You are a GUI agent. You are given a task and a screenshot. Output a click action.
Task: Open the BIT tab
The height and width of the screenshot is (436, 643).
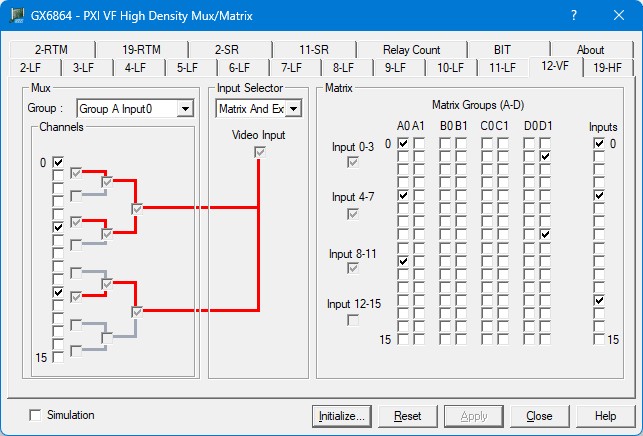(x=502, y=49)
